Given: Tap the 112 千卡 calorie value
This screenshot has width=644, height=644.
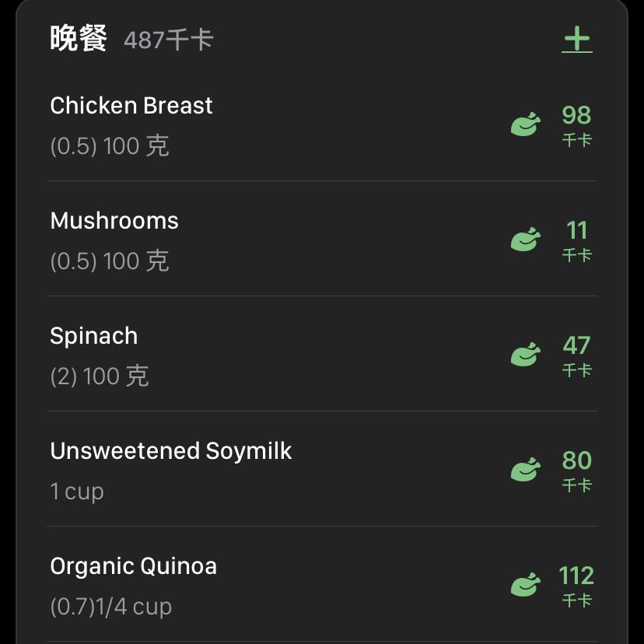Looking at the screenshot, I should click(576, 585).
